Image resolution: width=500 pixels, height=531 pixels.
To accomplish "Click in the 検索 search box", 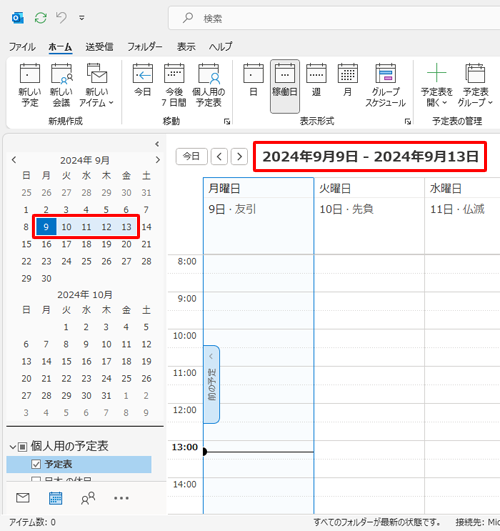I will click(x=334, y=18).
